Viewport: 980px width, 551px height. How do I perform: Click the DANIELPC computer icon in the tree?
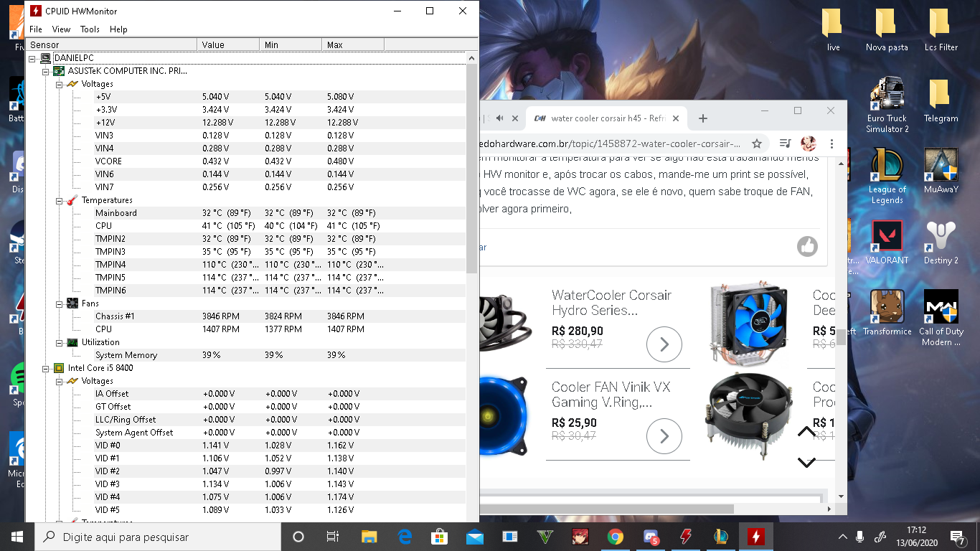pyautogui.click(x=46, y=58)
